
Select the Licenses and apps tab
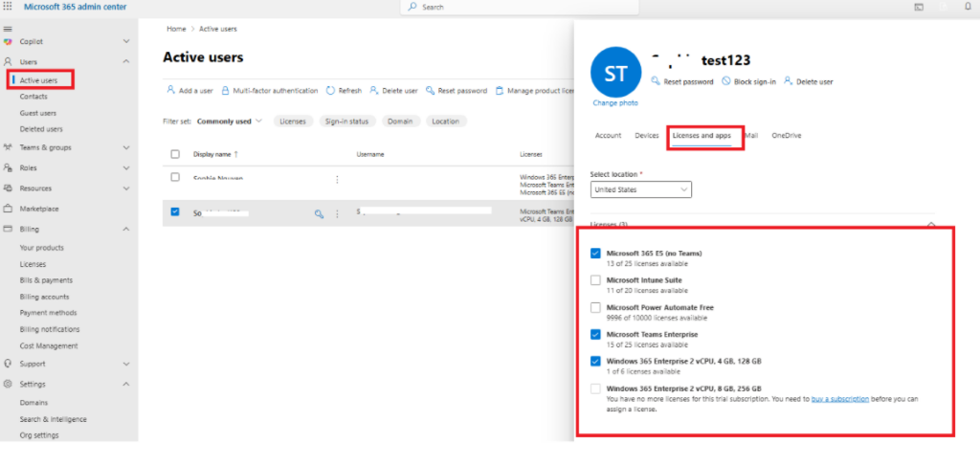coord(702,136)
